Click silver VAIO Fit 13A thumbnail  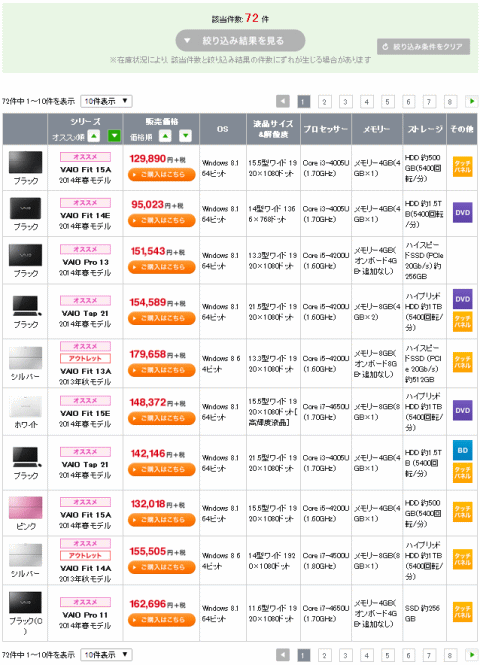coord(25,358)
